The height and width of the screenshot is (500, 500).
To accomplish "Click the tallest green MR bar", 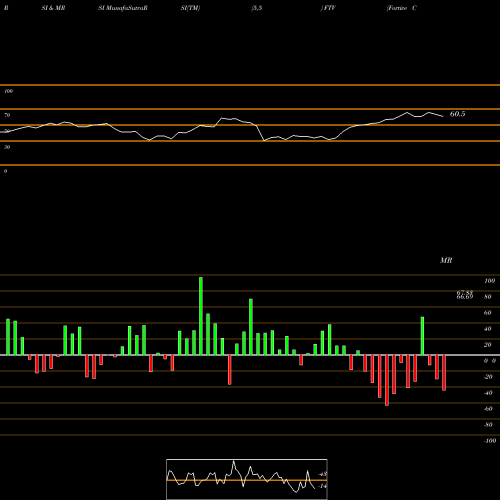I will (201, 316).
